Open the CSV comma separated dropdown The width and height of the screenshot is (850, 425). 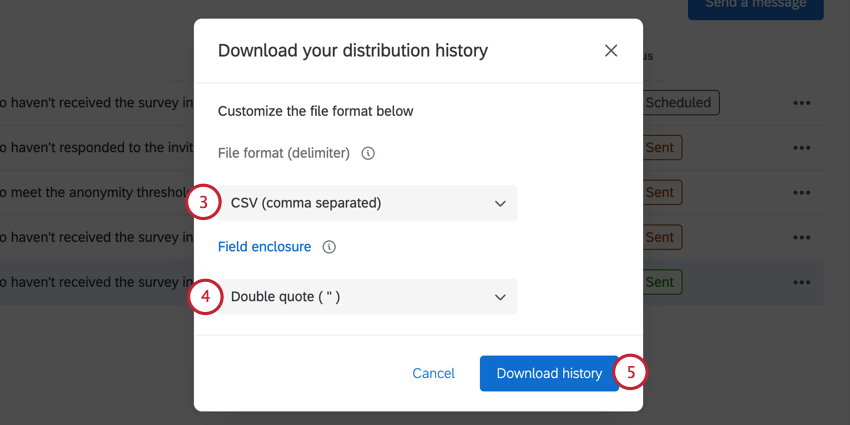(368, 203)
